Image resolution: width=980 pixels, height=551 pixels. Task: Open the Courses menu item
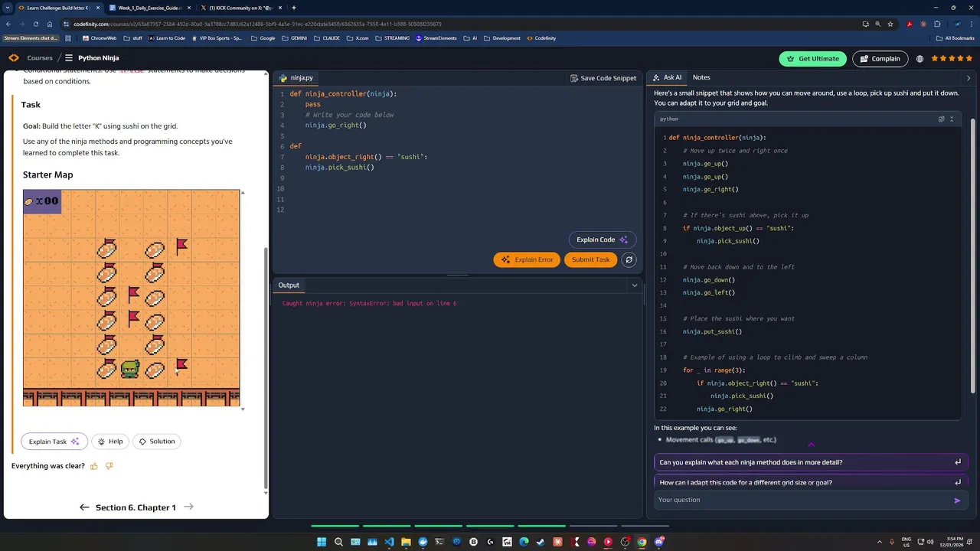click(x=40, y=58)
